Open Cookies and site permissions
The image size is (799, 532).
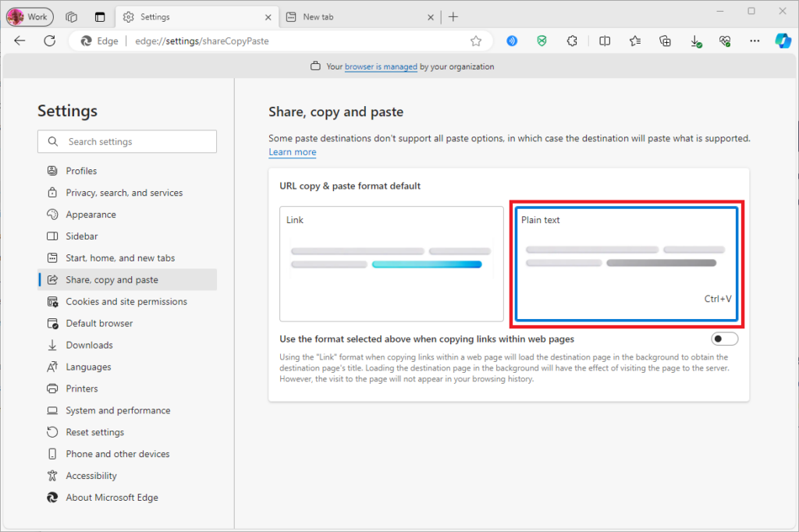point(127,302)
